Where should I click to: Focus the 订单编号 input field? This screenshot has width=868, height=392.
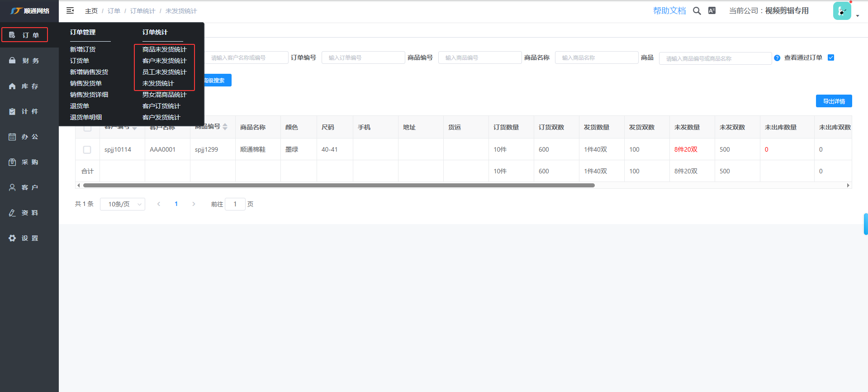click(x=363, y=57)
